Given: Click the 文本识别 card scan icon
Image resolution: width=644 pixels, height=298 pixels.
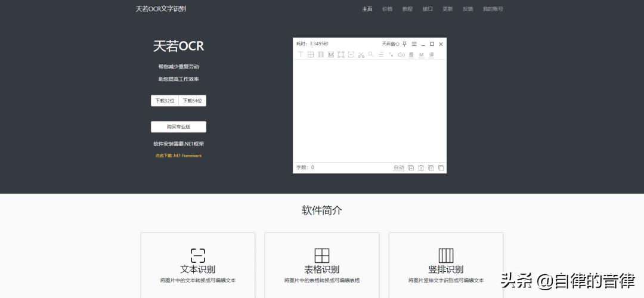Looking at the screenshot, I should (198, 256).
